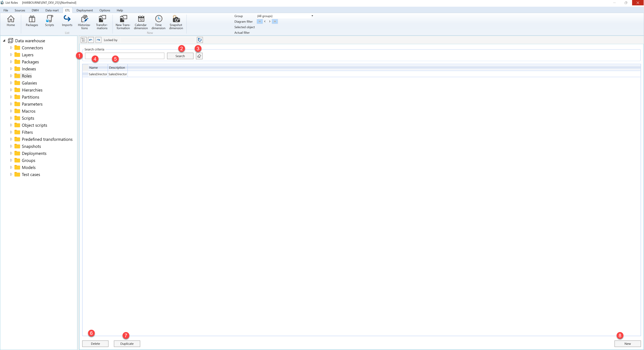Screen dimensions: 644x350
Task: Expand the Partitions folder
Action: tap(11, 97)
